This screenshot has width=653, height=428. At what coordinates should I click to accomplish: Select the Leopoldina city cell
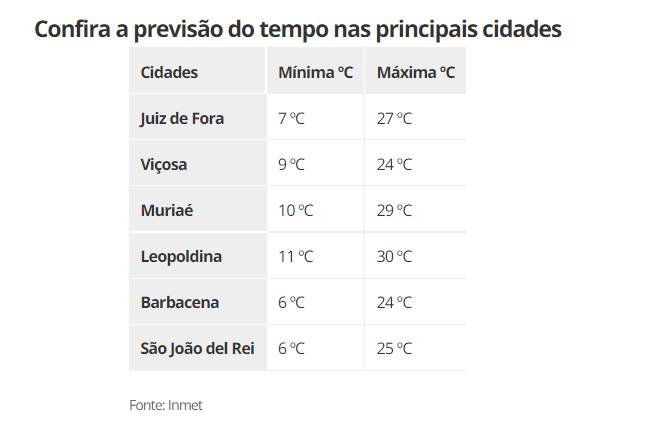point(182,256)
